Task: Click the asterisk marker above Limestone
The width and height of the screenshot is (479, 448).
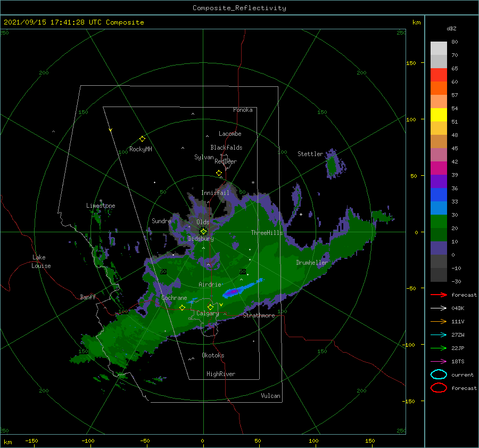Action: 101,201
